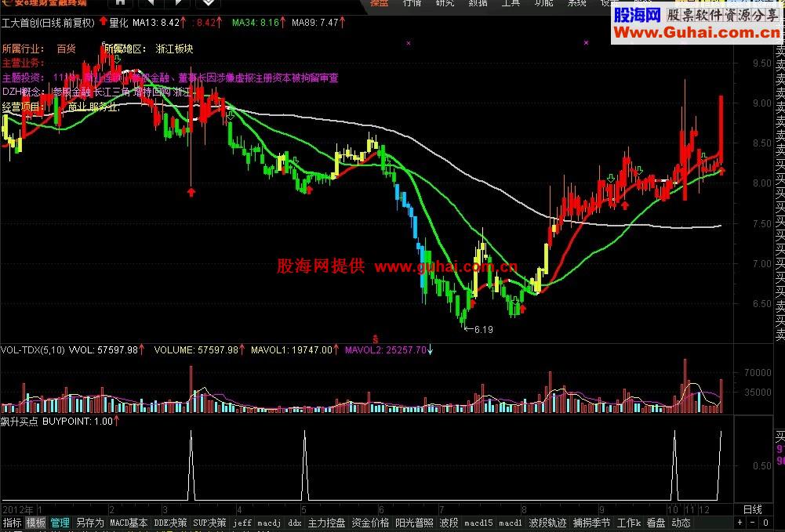785x532 pixels.
Task: Click the 买 label beside the BUYPOINT panel
Action: (x=780, y=436)
